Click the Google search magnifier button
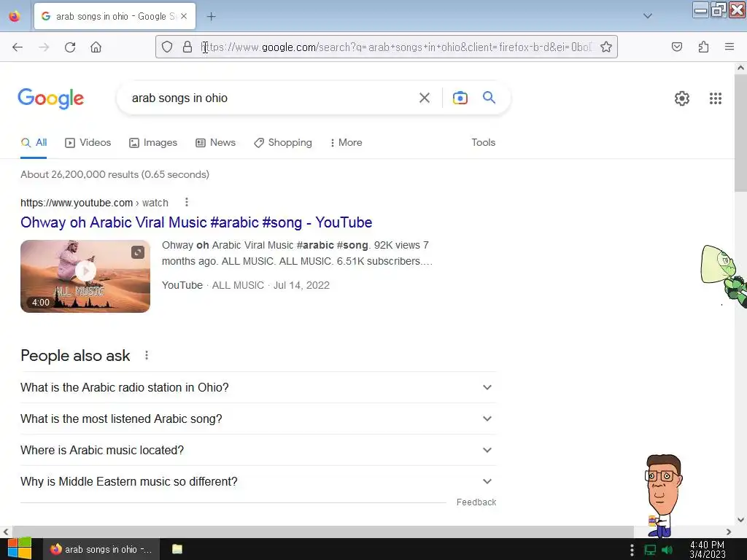The image size is (747, 560). tap(489, 98)
